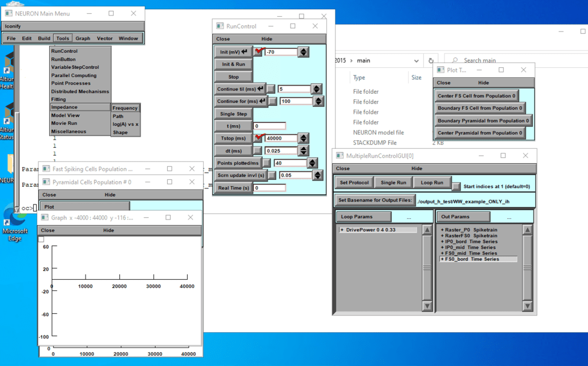Toggle the Tstop (ms) default checkbox
This screenshot has height=366, width=588.
pyautogui.click(x=258, y=138)
